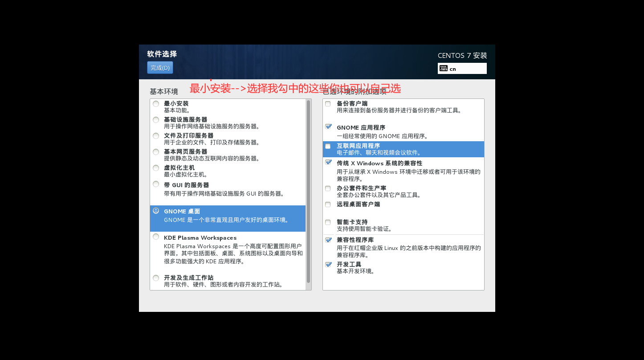The height and width of the screenshot is (360, 644).
Task: Uncheck GNOME 应用程序 add-on
Action: point(328,127)
